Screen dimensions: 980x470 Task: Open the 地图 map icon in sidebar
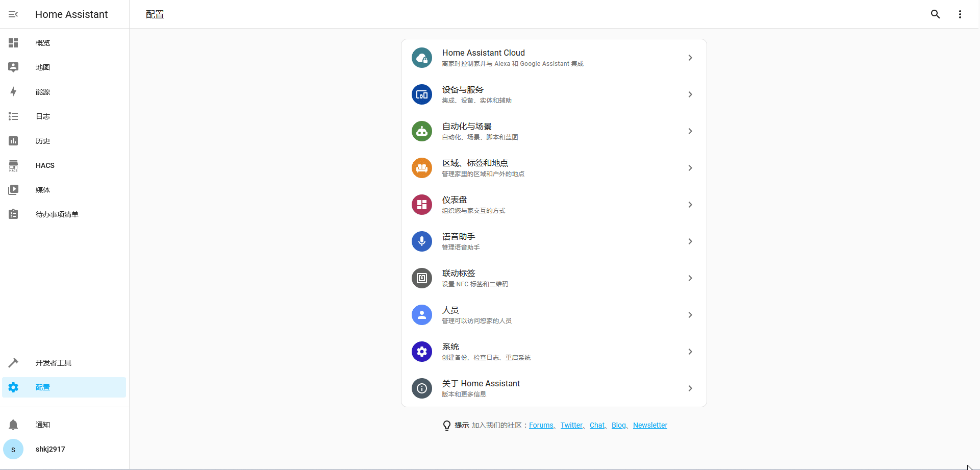(x=13, y=67)
